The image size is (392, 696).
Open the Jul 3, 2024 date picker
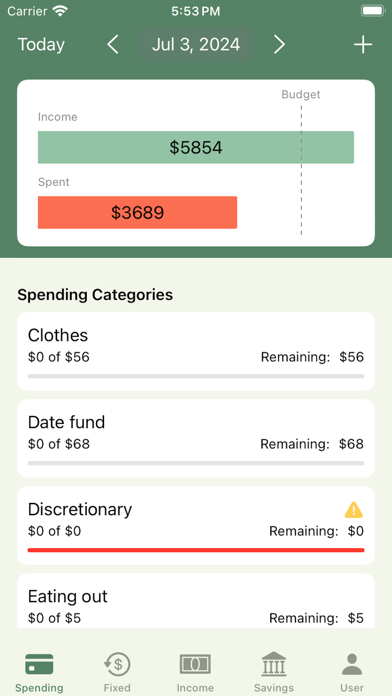(196, 44)
